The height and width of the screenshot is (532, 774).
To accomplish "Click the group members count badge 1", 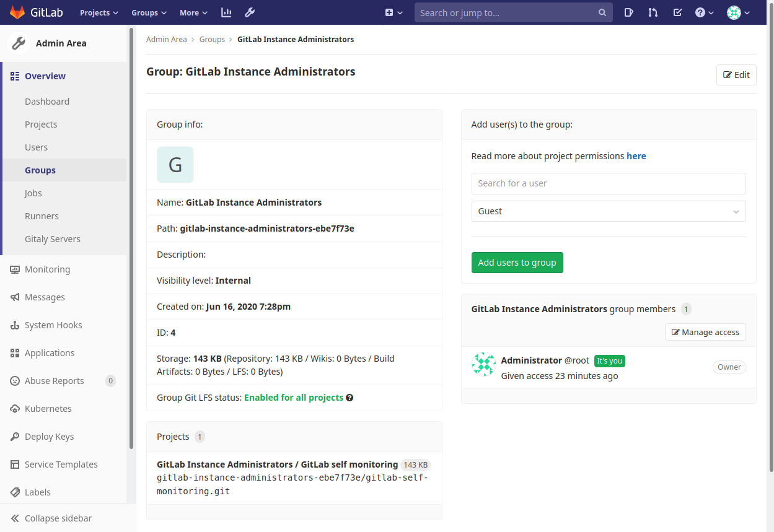I will [x=686, y=309].
